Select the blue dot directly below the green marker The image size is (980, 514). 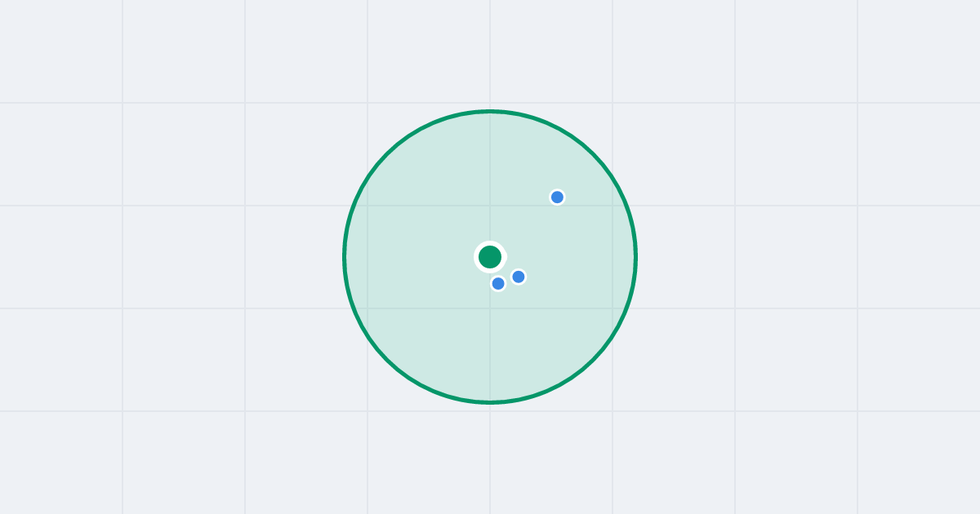[x=498, y=283]
